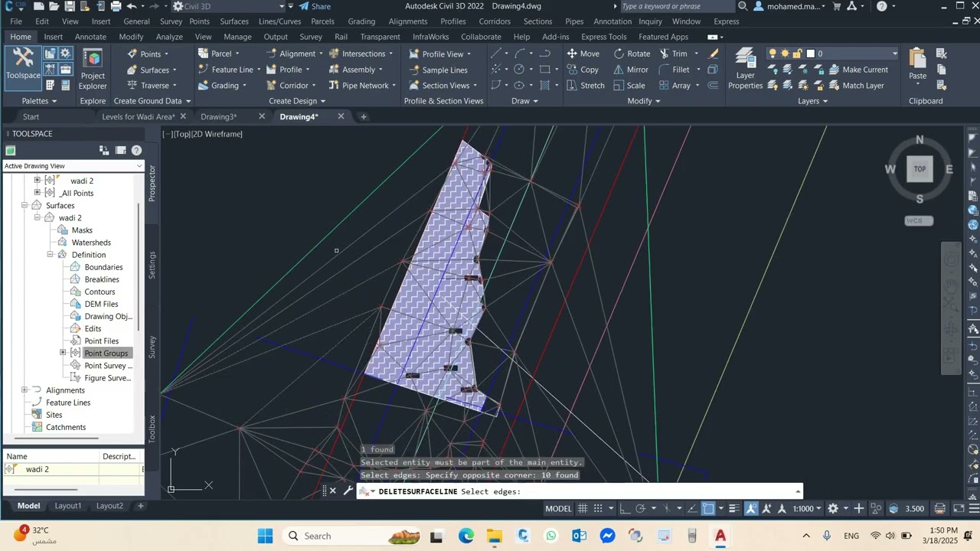
Task: Open annotation scale 1:1000 dropdown
Action: 807,509
